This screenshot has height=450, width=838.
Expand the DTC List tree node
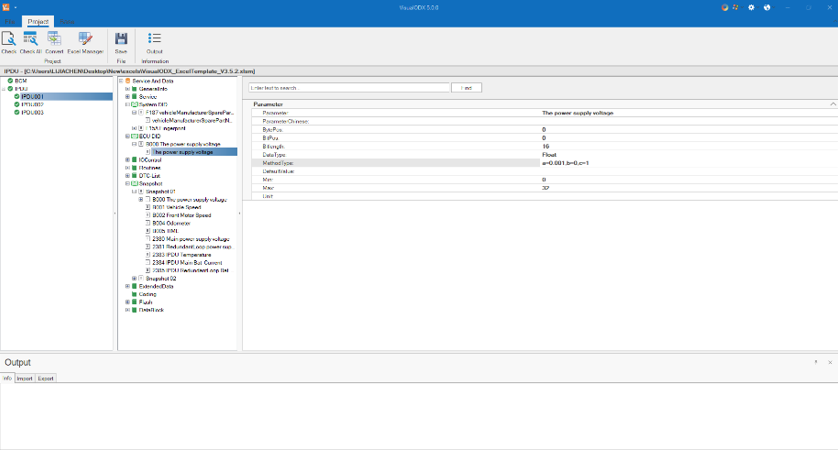coord(127,175)
